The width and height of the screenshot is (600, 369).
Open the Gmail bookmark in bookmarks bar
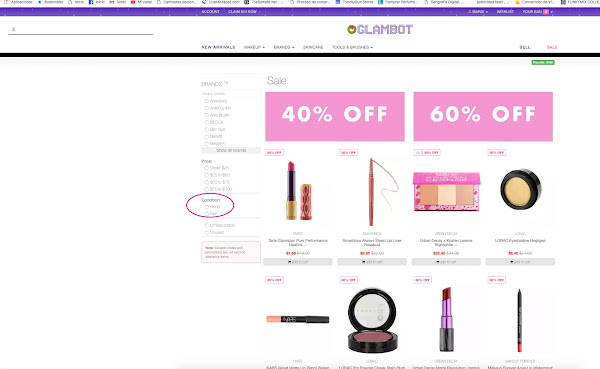pos(118,2)
